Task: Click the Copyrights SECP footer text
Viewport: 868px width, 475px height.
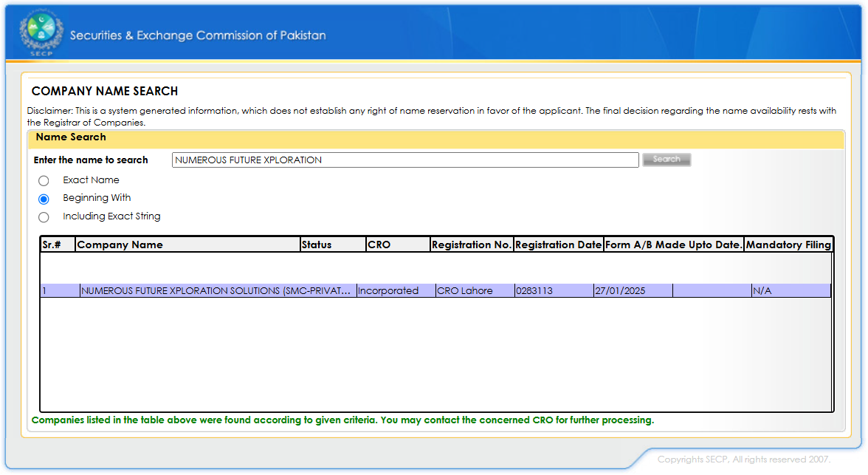Action: point(744,459)
